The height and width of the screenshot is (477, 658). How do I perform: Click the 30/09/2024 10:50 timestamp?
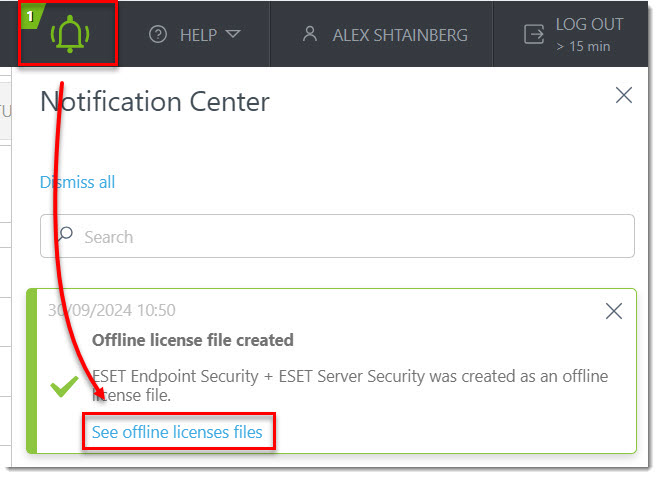(112, 310)
